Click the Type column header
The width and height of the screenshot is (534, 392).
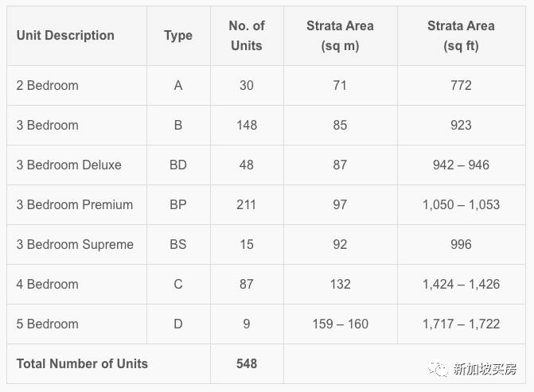(178, 36)
